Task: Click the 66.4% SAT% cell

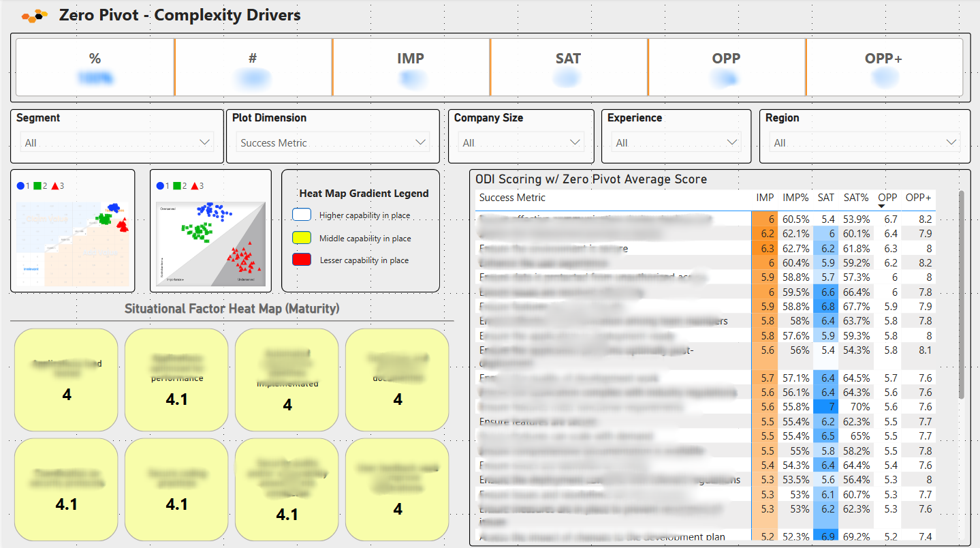Action: 857,292
